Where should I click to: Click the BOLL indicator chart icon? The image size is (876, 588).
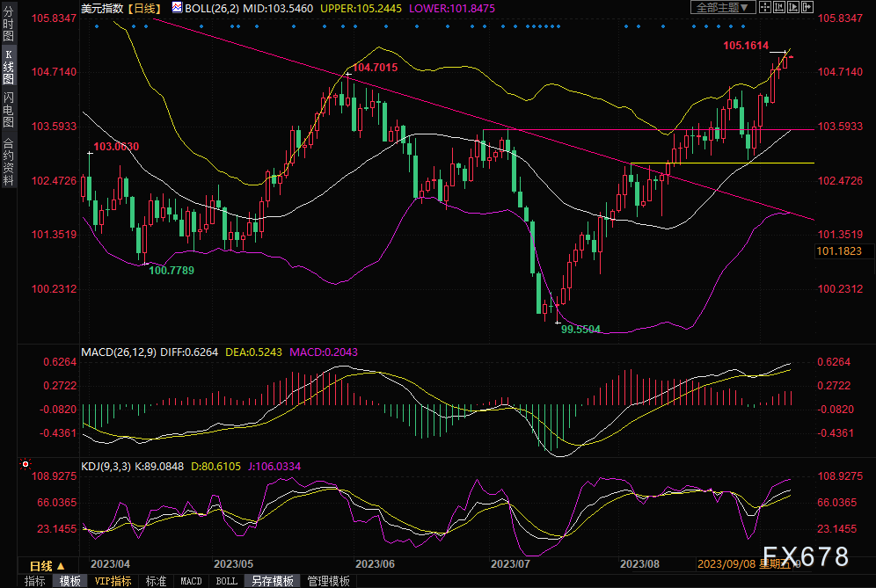point(177,7)
